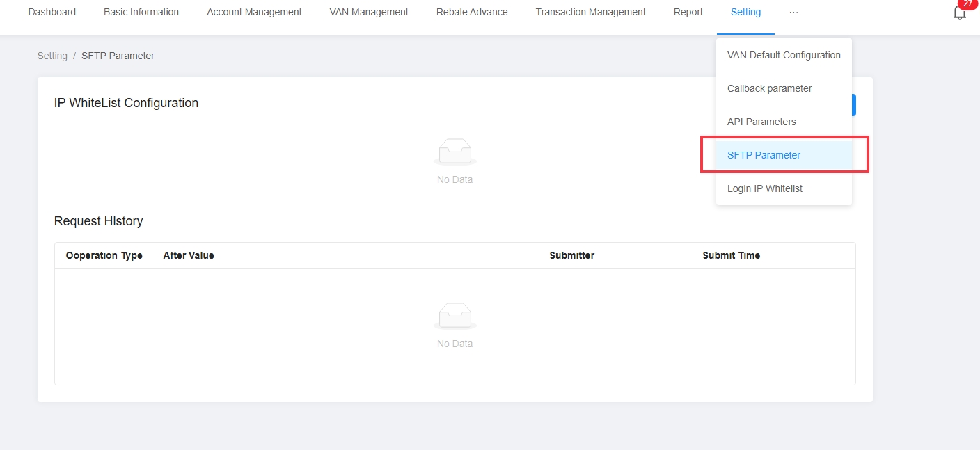Select Callback parameter menu item

tap(769, 88)
